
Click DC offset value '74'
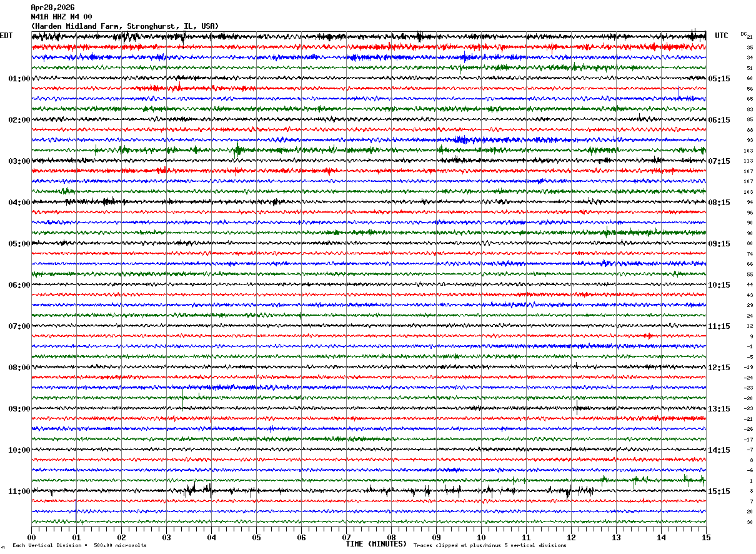click(x=750, y=254)
